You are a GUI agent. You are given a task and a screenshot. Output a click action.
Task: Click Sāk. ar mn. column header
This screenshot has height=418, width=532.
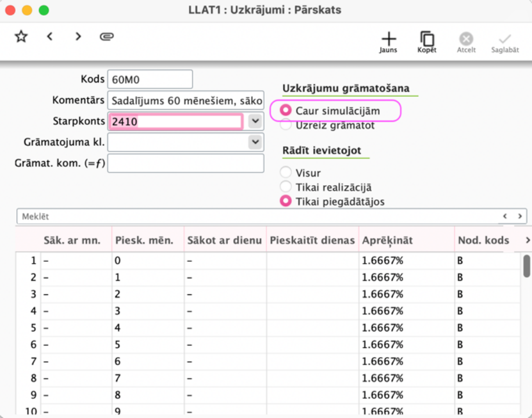(72, 240)
